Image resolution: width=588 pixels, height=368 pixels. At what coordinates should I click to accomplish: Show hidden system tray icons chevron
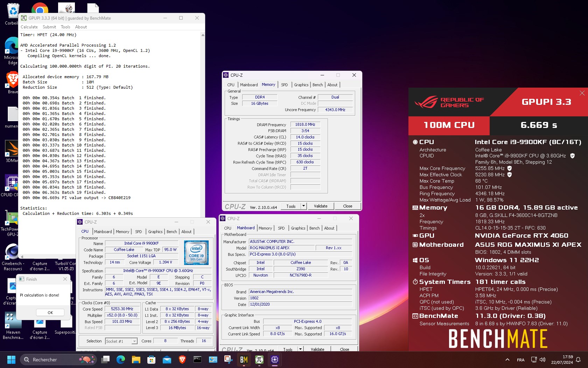point(507,360)
